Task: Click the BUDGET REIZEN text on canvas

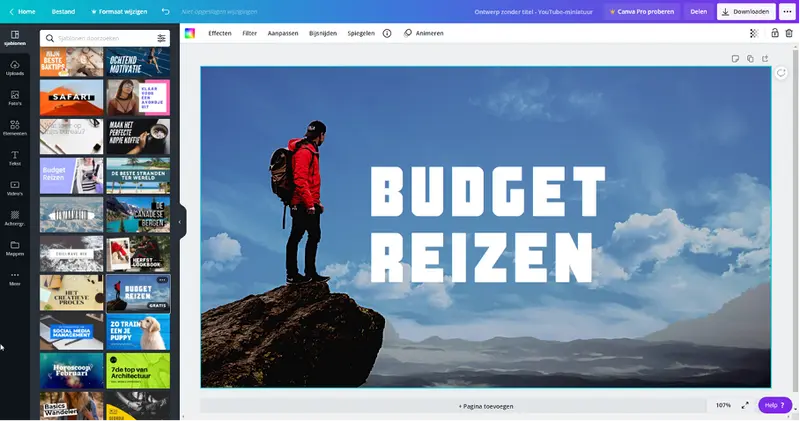Action: [487, 225]
